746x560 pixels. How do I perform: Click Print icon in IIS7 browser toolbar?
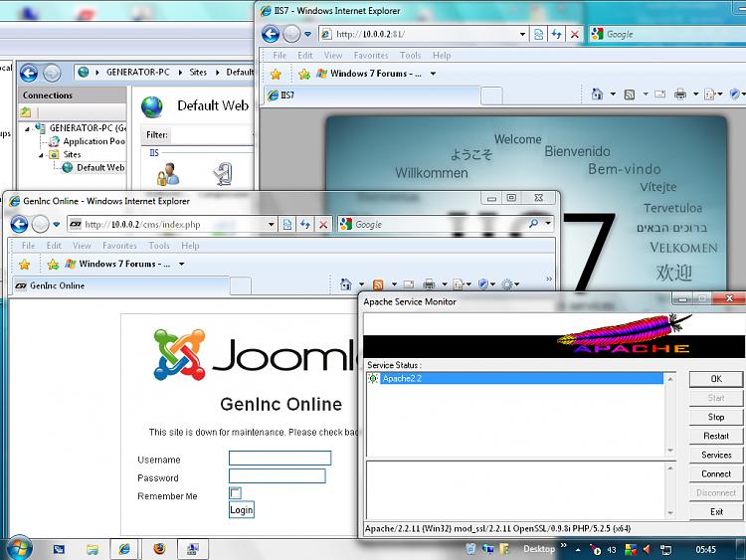click(x=680, y=94)
